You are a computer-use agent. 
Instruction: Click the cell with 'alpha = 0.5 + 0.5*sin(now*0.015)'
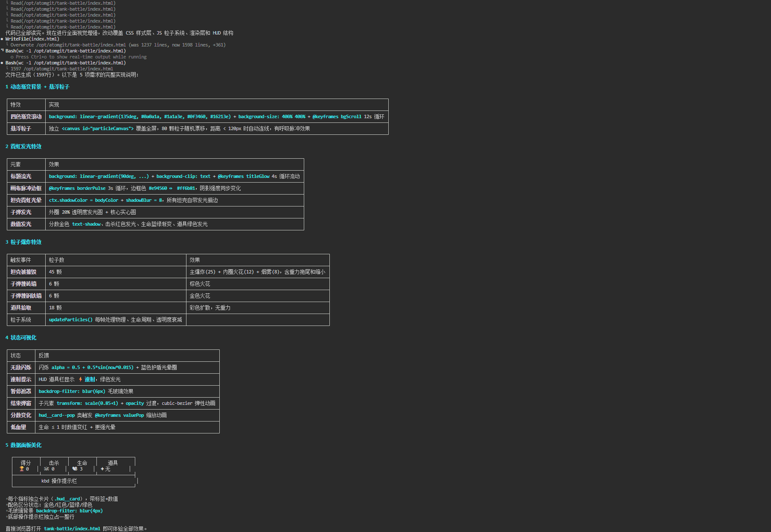tap(127, 367)
